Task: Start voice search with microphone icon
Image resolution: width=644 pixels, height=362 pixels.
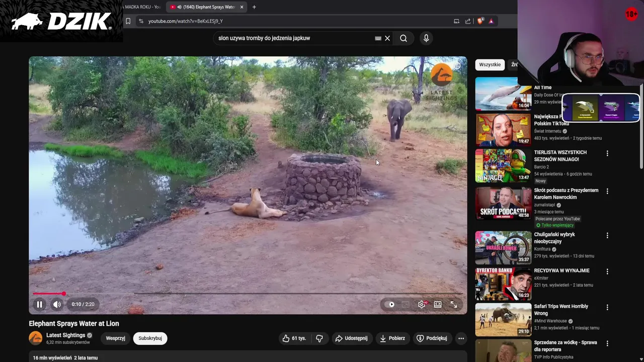Action: 426,38
